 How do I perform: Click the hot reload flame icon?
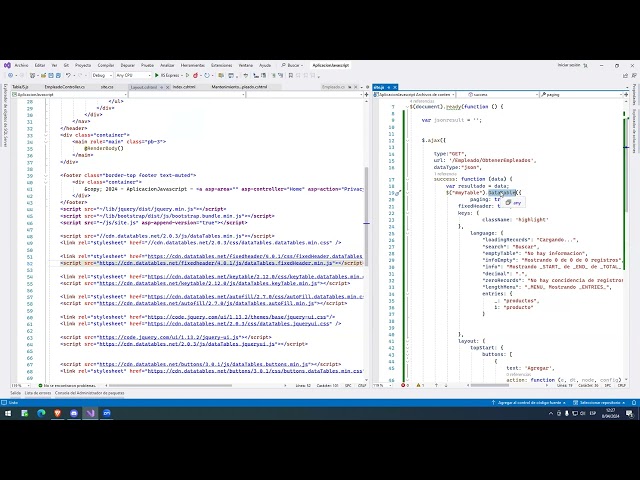(196, 76)
